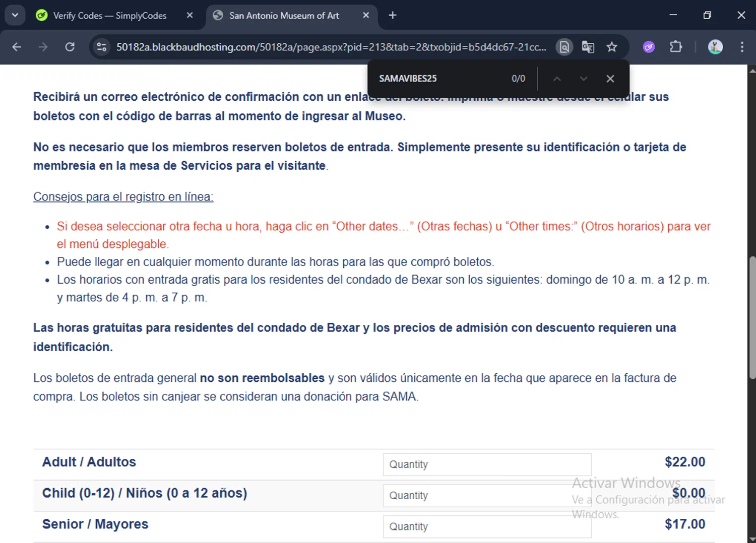View site information icon in address bar
Image resolution: width=756 pixels, height=543 pixels.
point(102,47)
